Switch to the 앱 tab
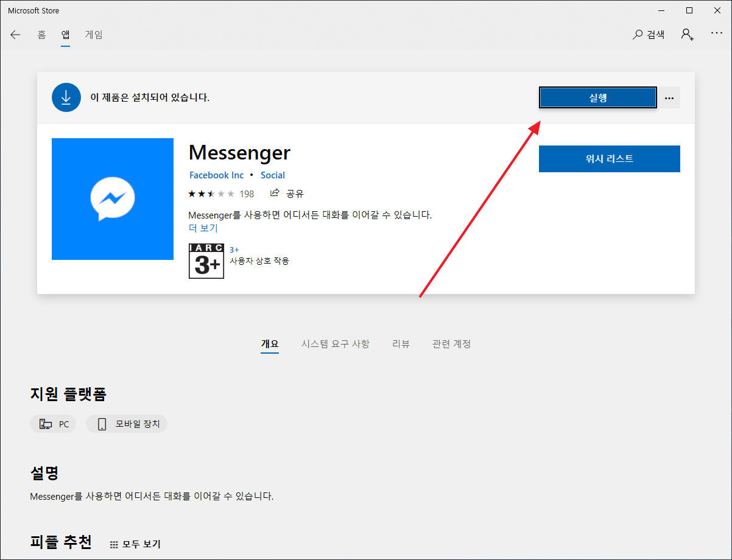 click(x=65, y=35)
